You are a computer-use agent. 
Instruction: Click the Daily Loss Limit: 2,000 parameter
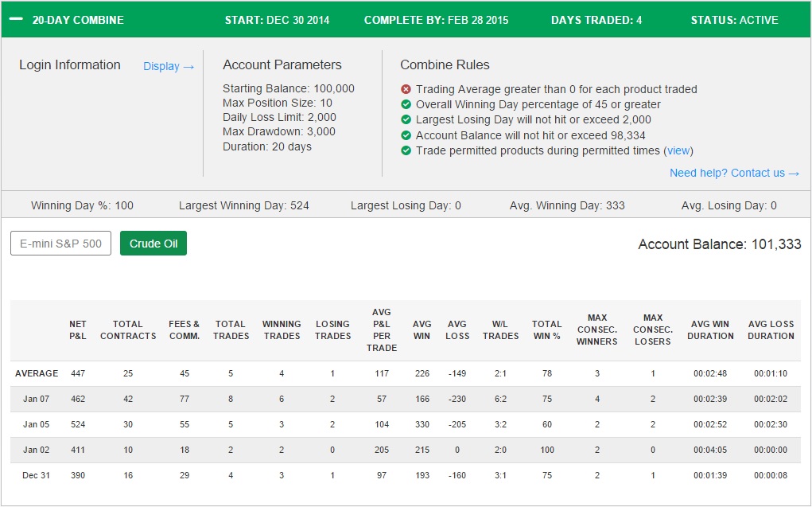[280, 118]
